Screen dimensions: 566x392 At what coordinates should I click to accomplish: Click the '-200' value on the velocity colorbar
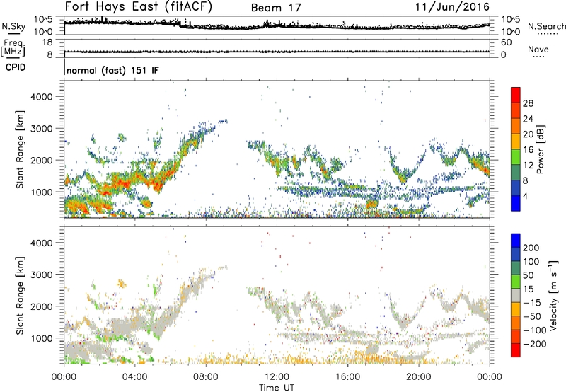tap(534, 344)
